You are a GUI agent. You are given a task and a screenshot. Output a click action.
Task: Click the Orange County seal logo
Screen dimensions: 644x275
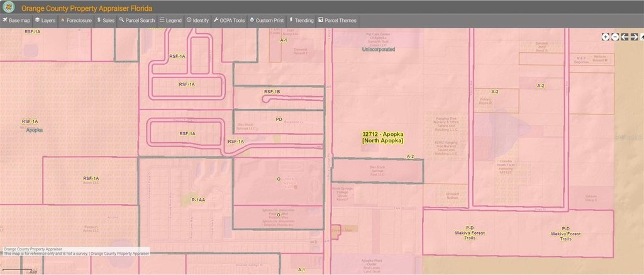pos(9,7)
